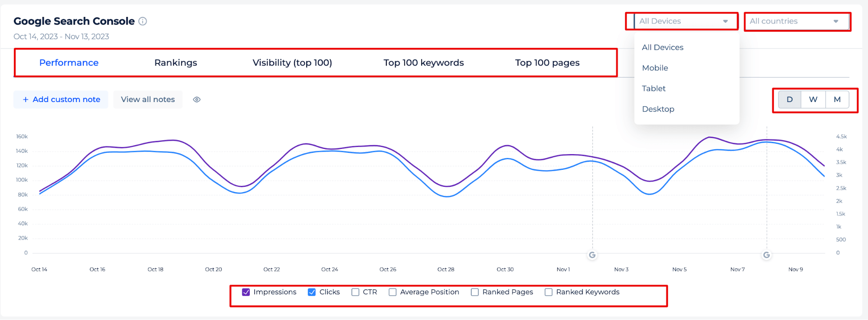Enable the Average Position checkbox
The image size is (868, 320).
(393, 292)
